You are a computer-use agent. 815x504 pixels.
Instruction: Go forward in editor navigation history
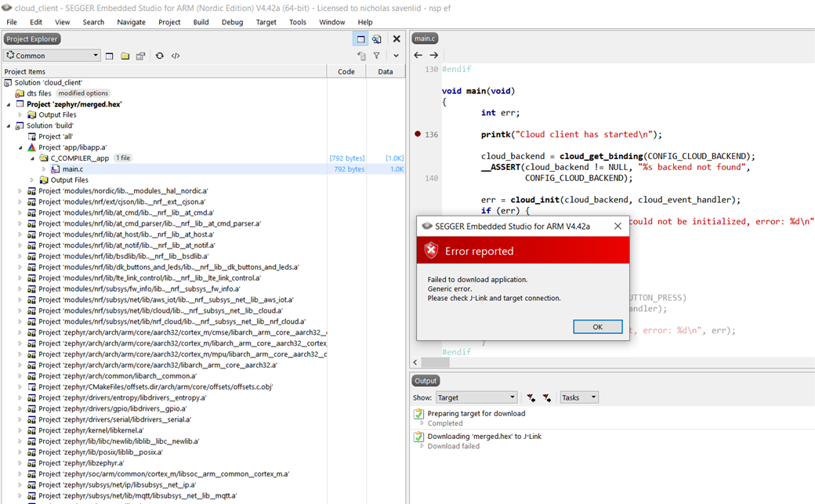(433, 55)
